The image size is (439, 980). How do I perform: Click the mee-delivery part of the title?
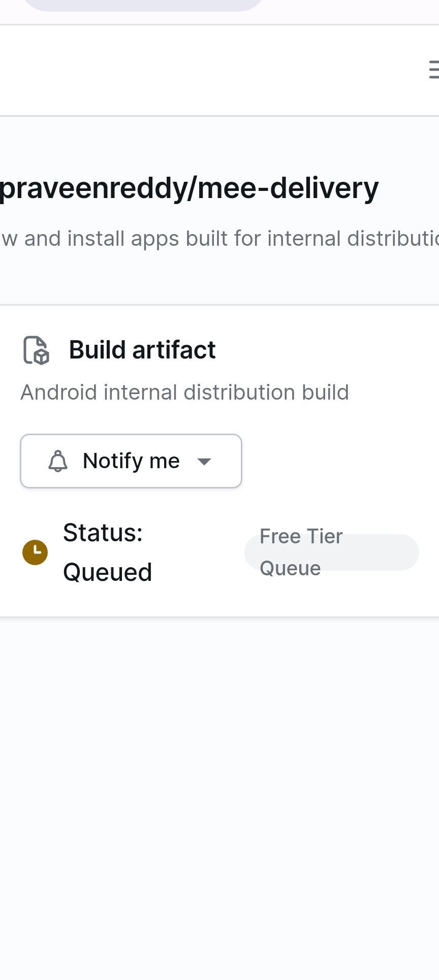288,188
